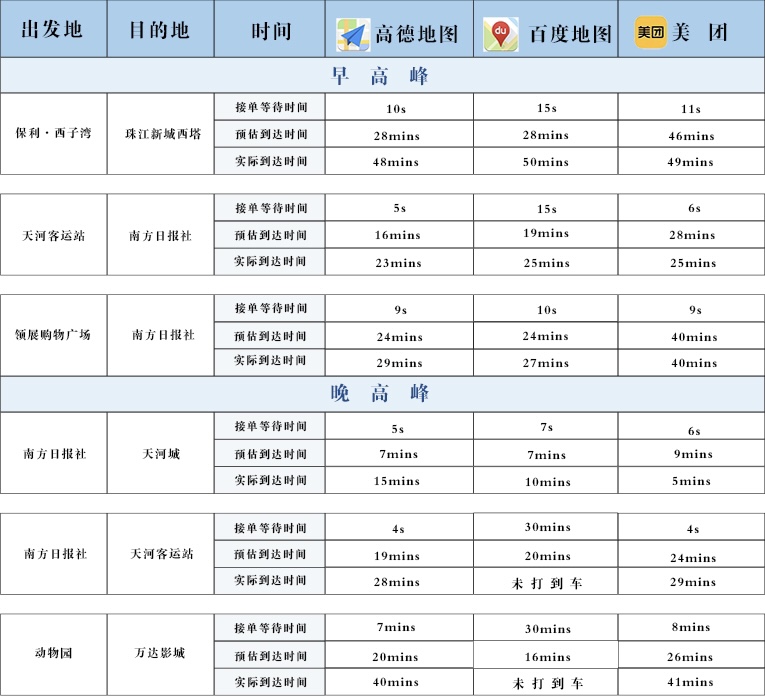Select the 万达影城 destination cell

click(x=160, y=654)
